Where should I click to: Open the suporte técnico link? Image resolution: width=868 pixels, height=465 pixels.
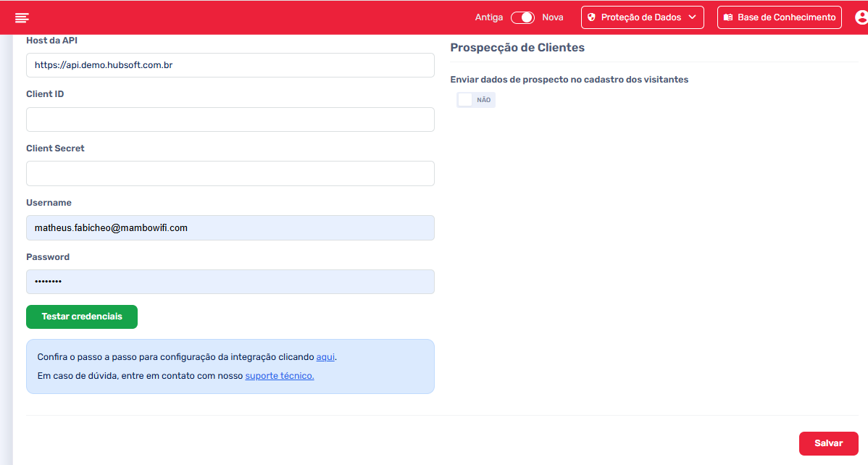(279, 376)
